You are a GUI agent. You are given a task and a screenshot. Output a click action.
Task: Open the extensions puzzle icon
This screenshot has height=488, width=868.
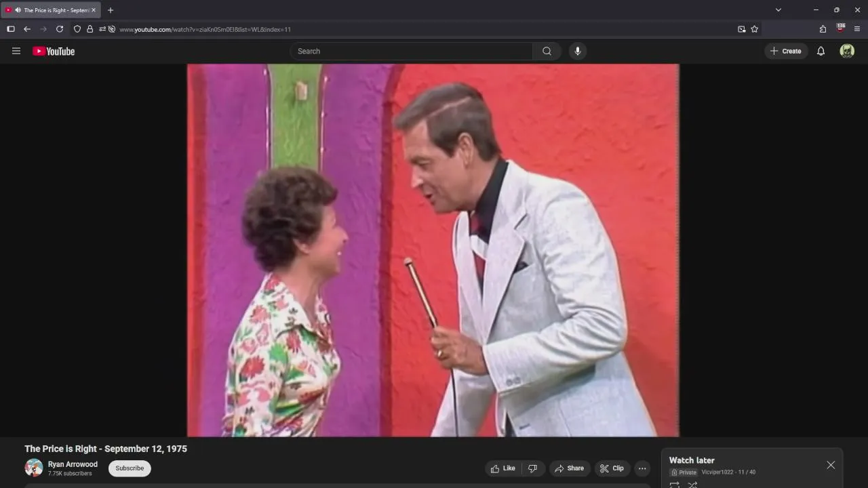823,29
